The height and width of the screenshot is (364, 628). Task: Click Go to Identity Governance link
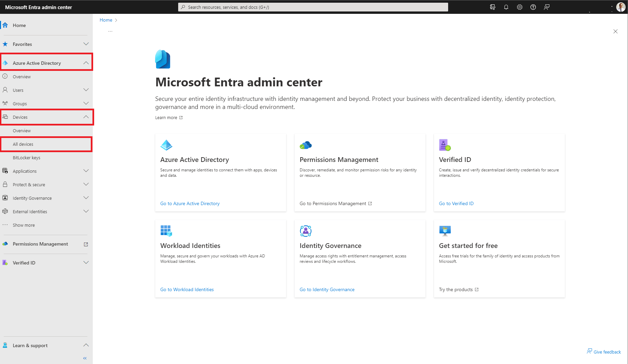[327, 290]
